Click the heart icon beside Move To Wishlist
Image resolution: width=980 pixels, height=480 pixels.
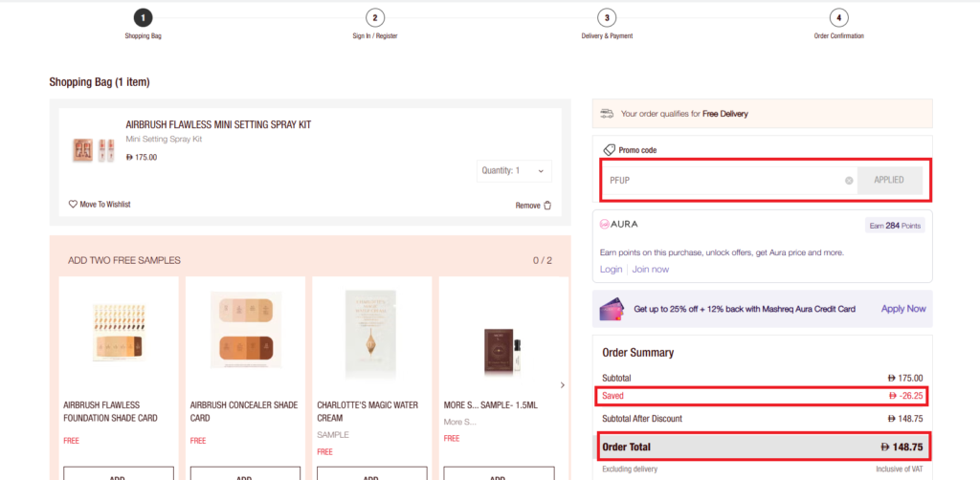click(x=73, y=204)
